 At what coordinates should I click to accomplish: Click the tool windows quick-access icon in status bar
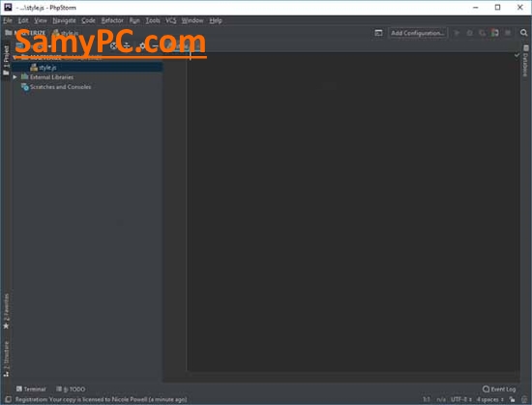tap(8, 399)
